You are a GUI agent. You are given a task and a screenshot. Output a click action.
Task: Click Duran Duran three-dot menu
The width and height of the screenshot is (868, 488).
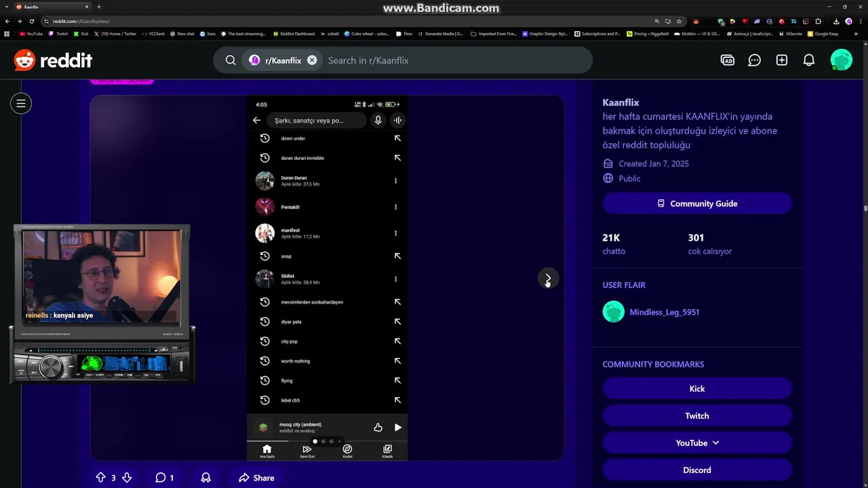pyautogui.click(x=395, y=181)
